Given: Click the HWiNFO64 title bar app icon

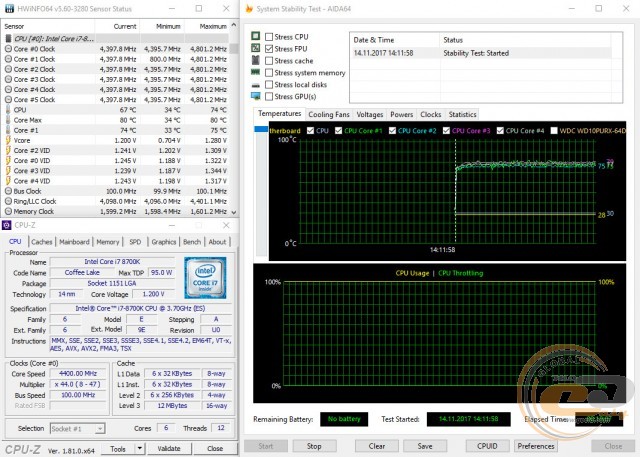Looking at the screenshot, I should 9,9.
